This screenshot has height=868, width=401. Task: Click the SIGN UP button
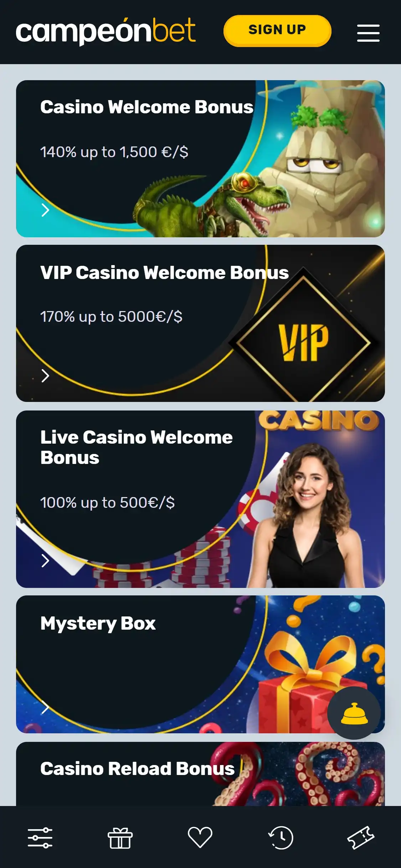coord(277,31)
